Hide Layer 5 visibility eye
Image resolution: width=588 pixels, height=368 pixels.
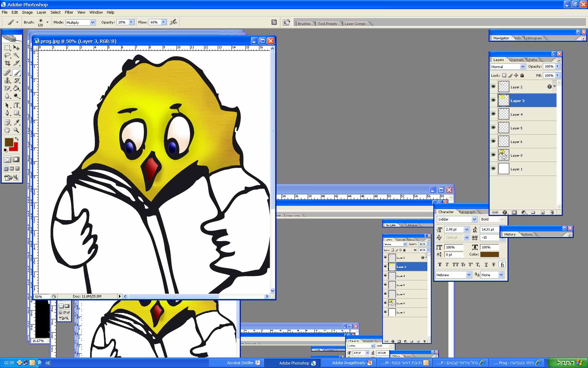click(493, 128)
